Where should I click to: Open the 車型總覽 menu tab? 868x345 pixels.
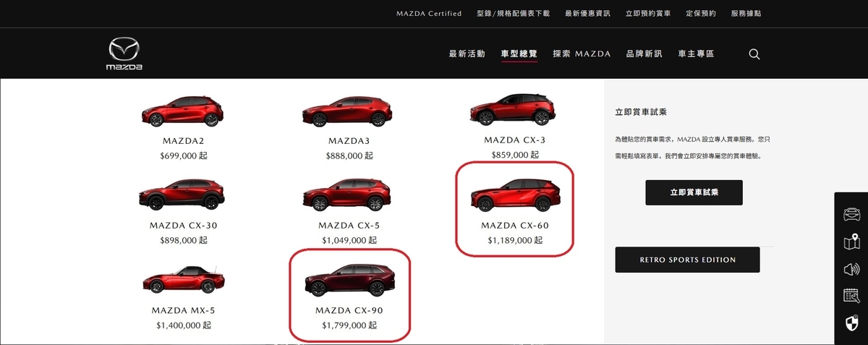[519, 54]
